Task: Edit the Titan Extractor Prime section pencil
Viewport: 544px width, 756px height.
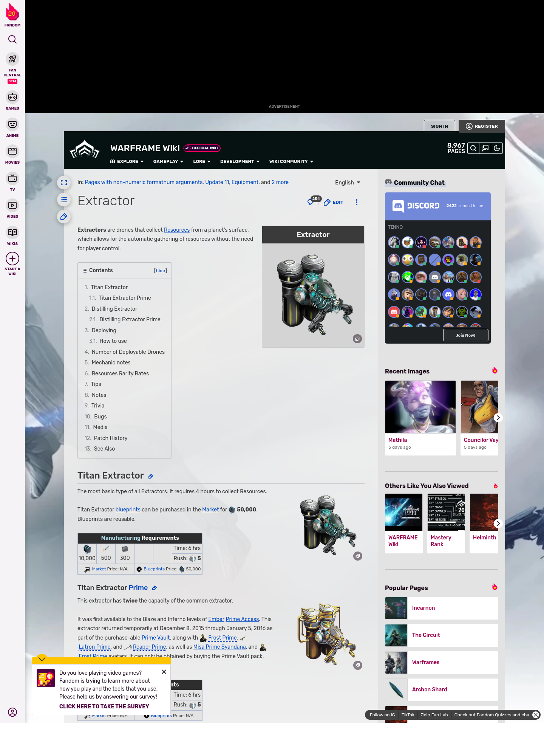Action: (x=155, y=588)
